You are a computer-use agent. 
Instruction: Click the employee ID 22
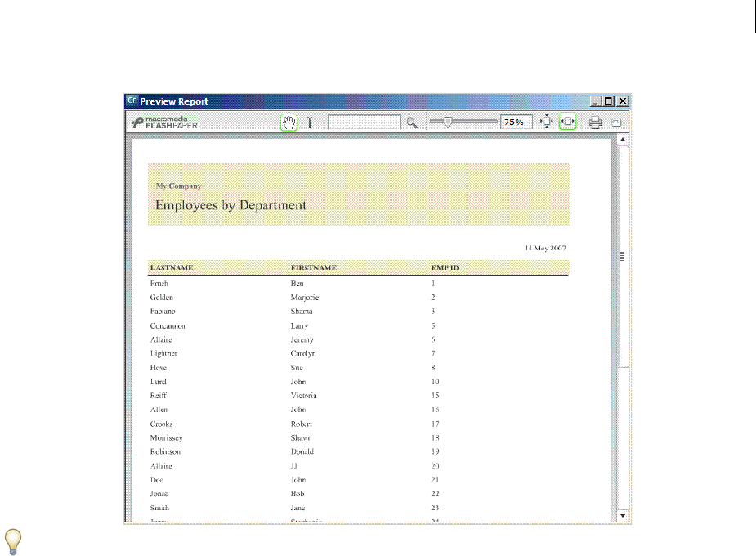click(435, 494)
